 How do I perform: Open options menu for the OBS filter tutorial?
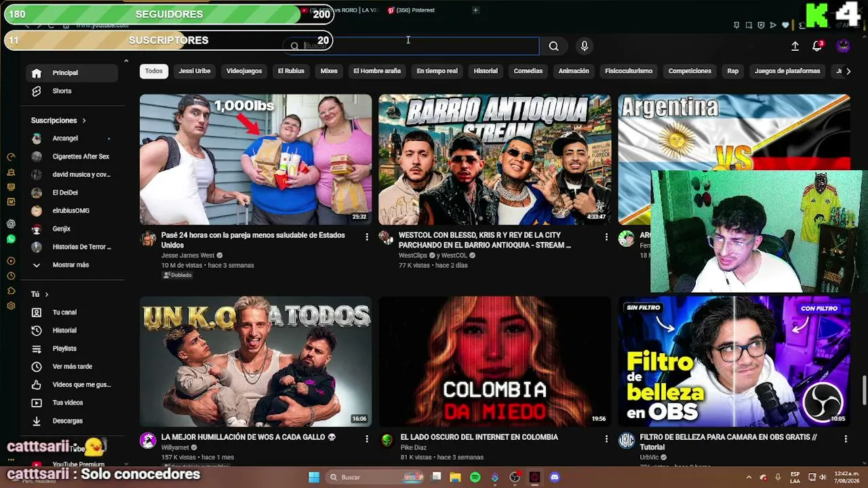click(846, 439)
